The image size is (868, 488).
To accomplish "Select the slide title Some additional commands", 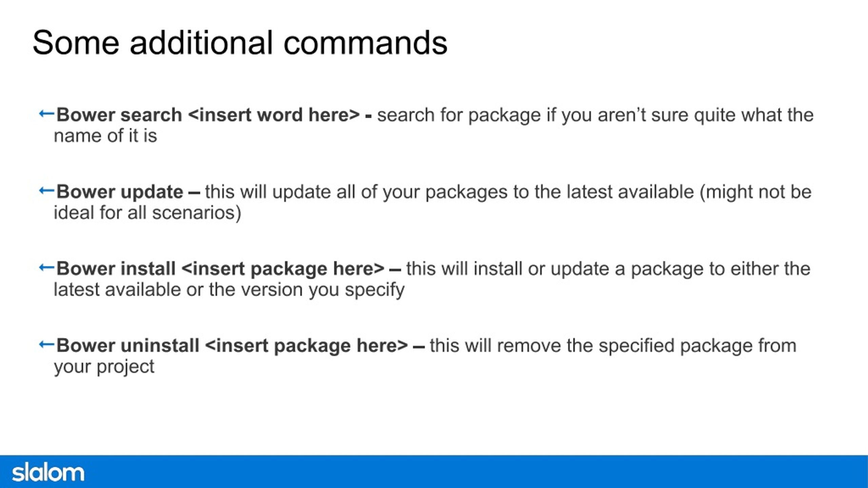I will (x=240, y=43).
